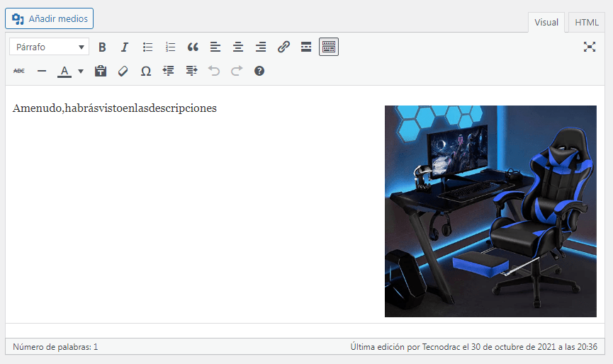Expand the text color arrow menu
Screen dimensions: 613x364
click(x=81, y=71)
